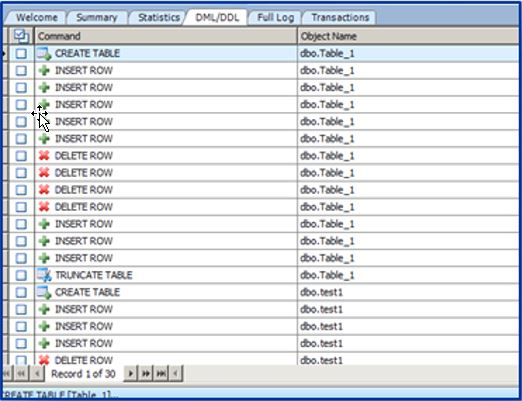
Task: Select the select-all checkbox icon in header
Action: tap(22, 36)
